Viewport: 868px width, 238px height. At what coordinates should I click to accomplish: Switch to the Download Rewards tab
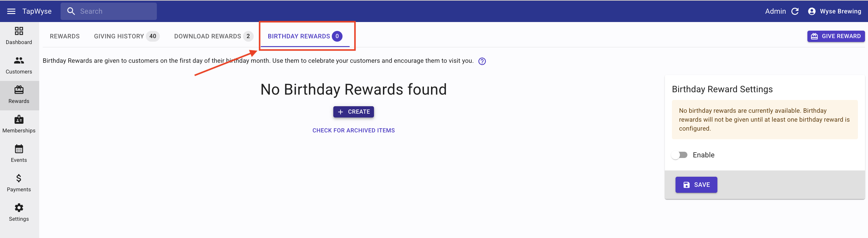click(x=213, y=36)
